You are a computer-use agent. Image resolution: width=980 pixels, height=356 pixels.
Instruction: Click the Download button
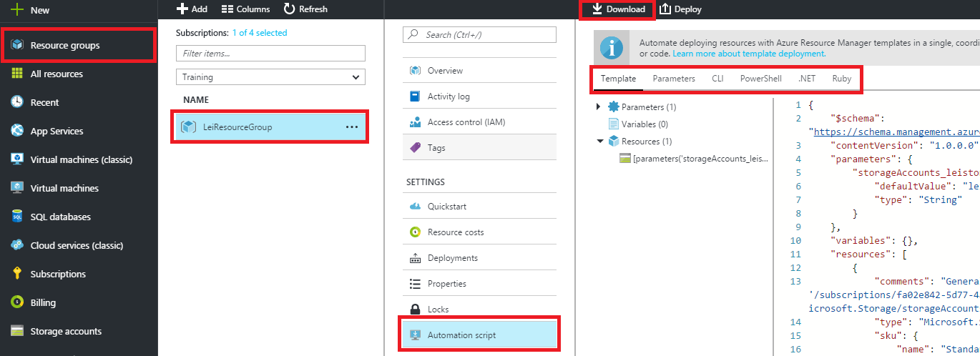coord(618,9)
